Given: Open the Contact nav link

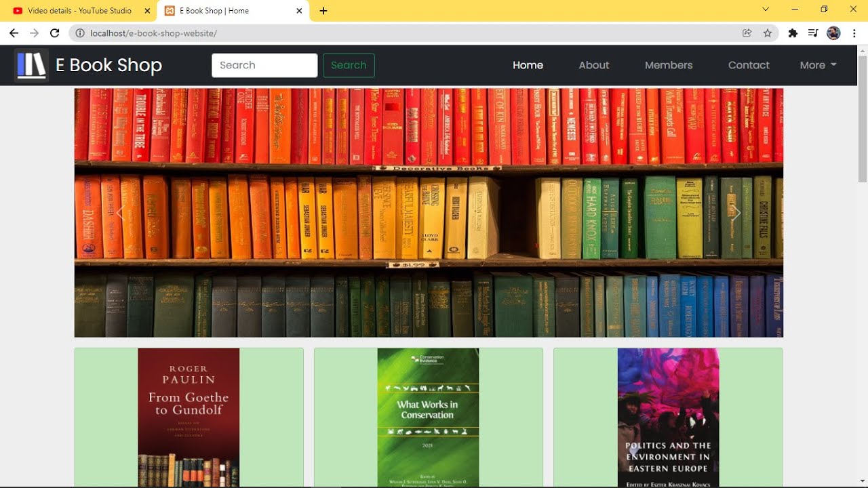Looking at the screenshot, I should click(x=749, y=65).
